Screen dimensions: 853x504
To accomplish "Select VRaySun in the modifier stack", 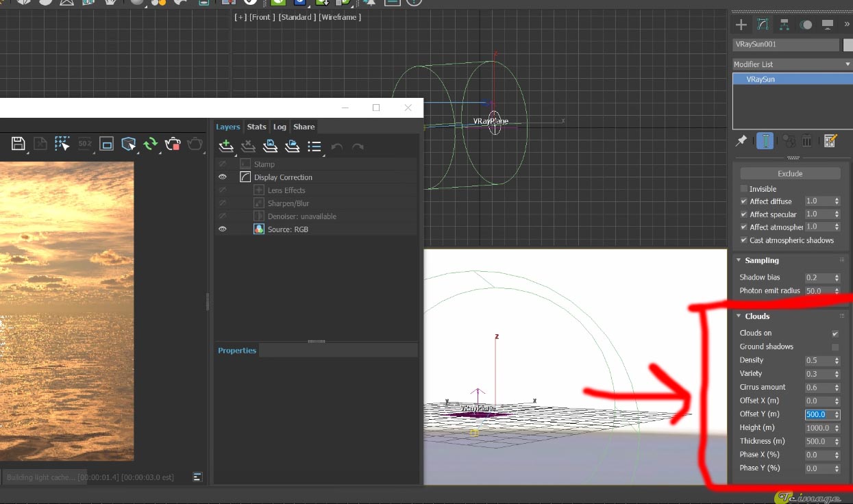I will (792, 79).
